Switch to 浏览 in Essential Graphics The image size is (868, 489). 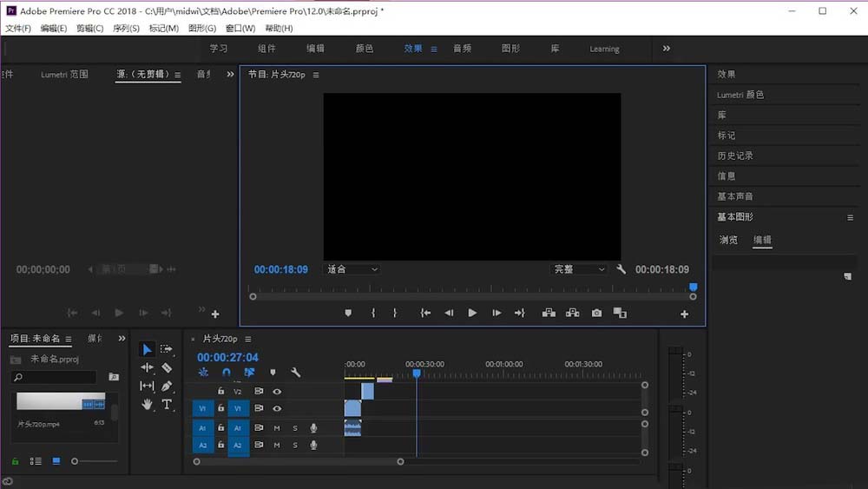coord(728,240)
